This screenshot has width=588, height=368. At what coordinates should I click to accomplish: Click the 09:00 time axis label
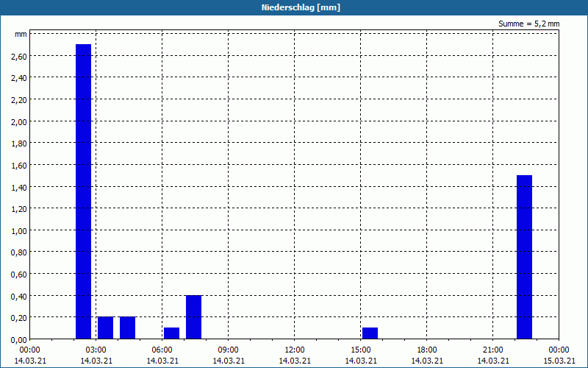point(229,350)
